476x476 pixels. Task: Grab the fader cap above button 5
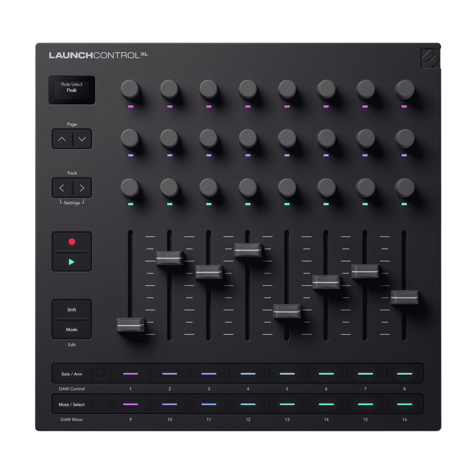click(x=287, y=311)
